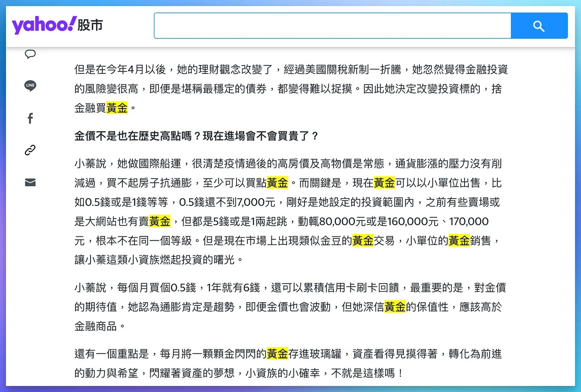Click the blue magnifier search button
The height and width of the screenshot is (392, 581).
tap(539, 26)
